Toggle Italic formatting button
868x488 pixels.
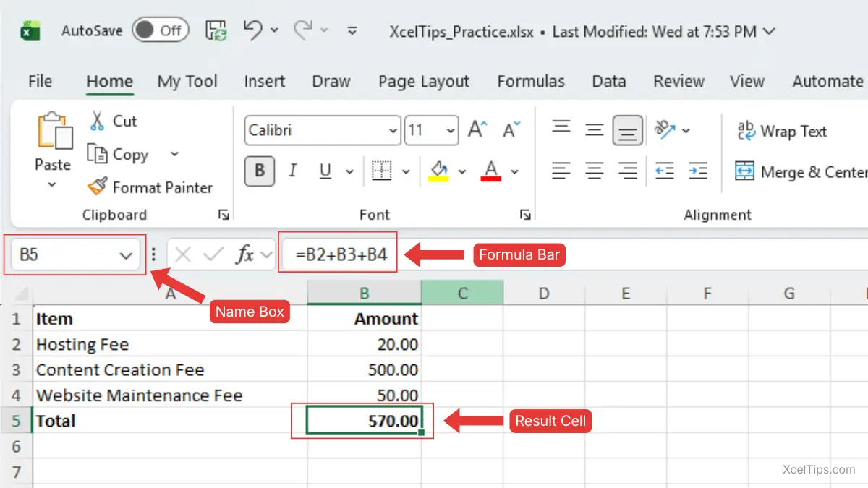(x=293, y=171)
